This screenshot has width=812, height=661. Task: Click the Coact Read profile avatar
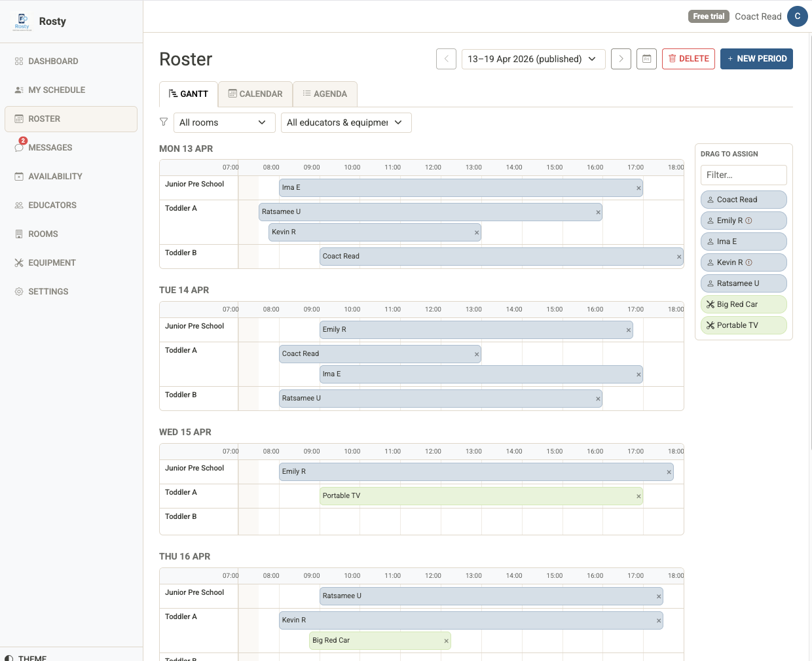pyautogui.click(x=798, y=16)
